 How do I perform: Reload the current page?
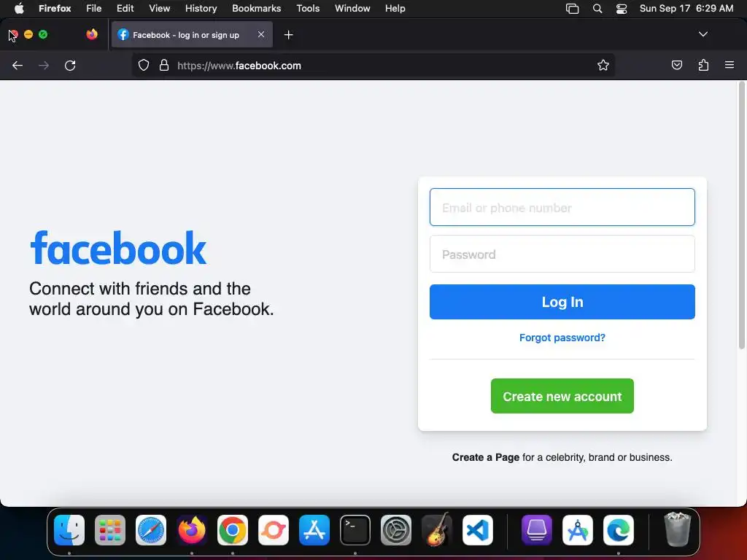[70, 65]
